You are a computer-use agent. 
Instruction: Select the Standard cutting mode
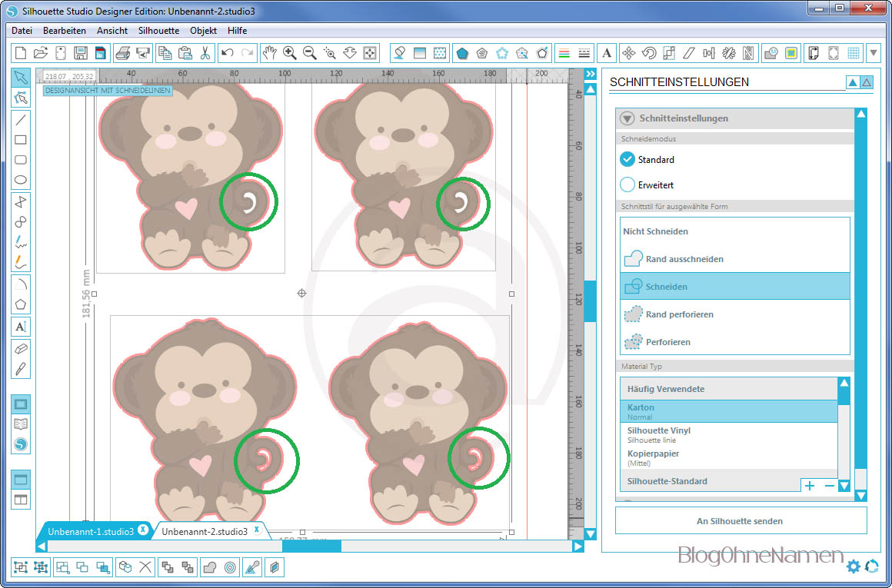[x=627, y=160]
